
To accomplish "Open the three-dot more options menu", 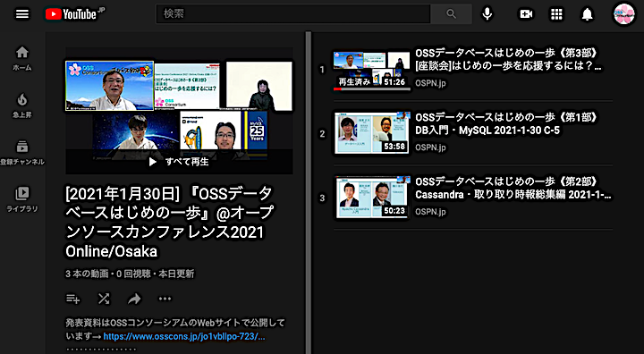I will click(x=165, y=299).
